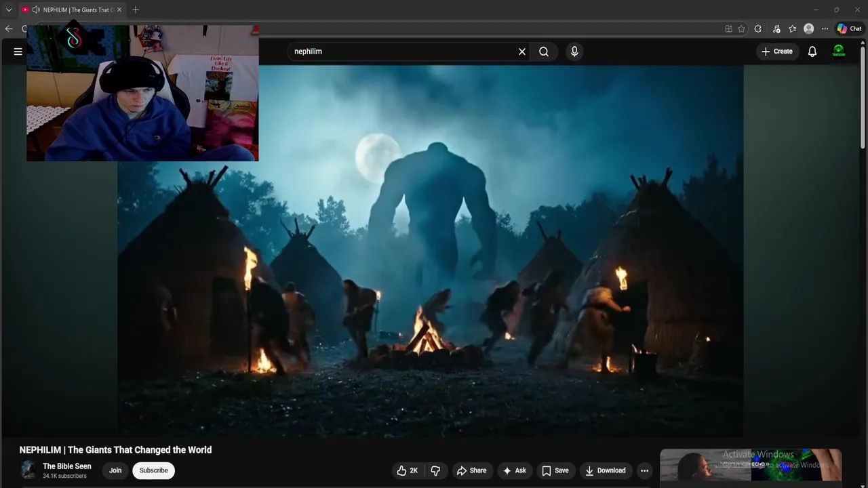Open browser profile avatar
The image size is (868, 488).
click(808, 28)
